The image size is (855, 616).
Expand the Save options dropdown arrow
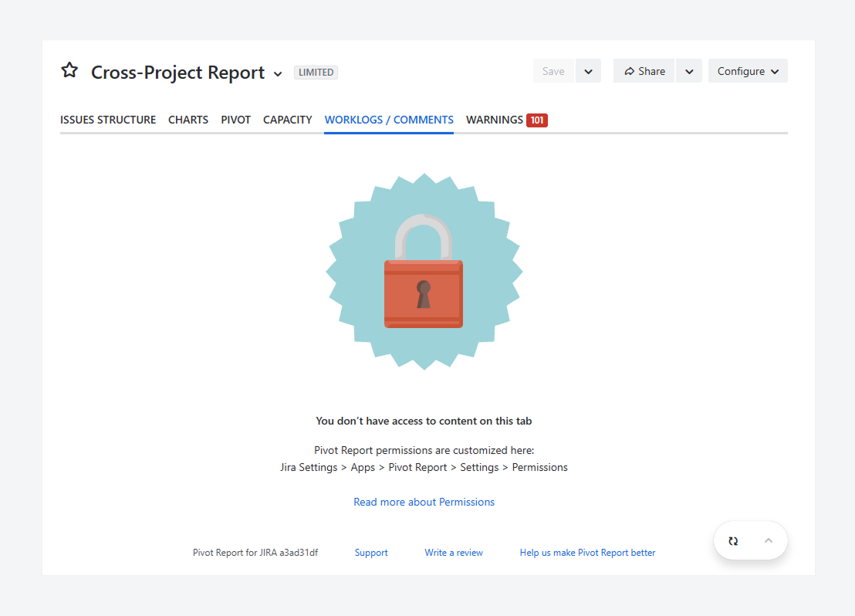[588, 71]
